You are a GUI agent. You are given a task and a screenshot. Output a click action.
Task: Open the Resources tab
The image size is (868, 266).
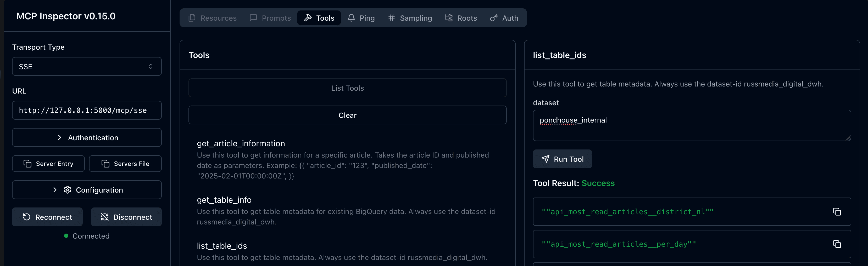pos(212,18)
